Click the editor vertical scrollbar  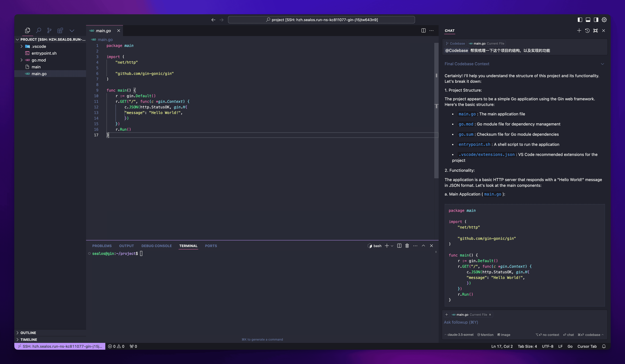436,112
